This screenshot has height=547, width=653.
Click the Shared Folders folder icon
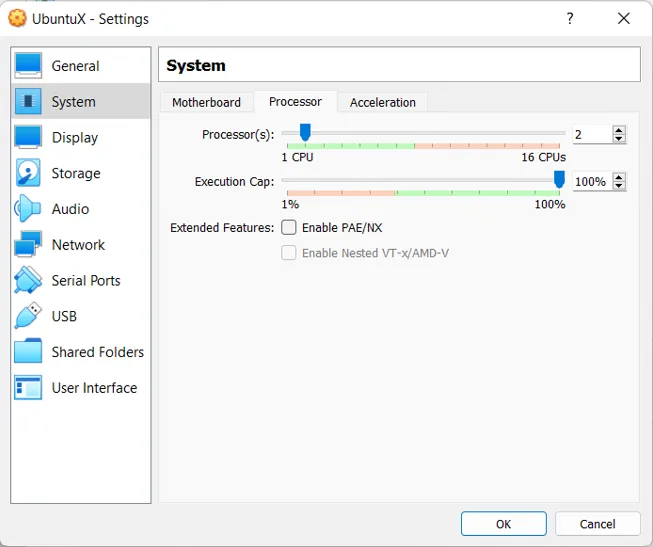28,351
